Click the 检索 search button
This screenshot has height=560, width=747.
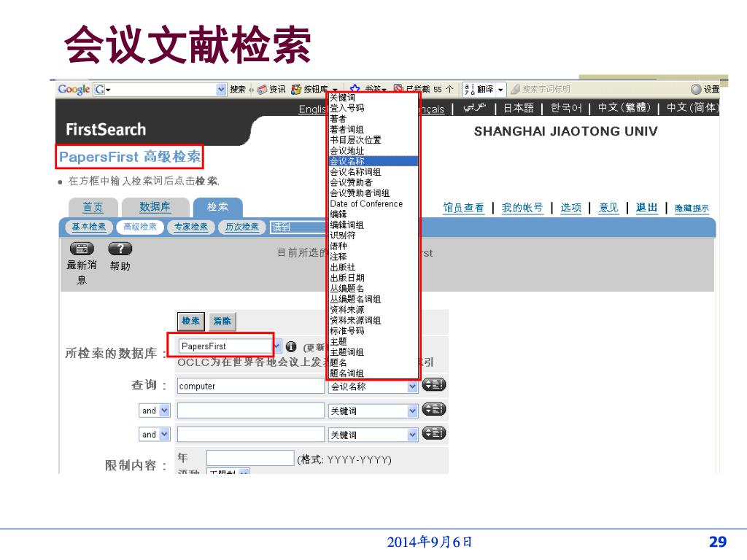pos(191,321)
